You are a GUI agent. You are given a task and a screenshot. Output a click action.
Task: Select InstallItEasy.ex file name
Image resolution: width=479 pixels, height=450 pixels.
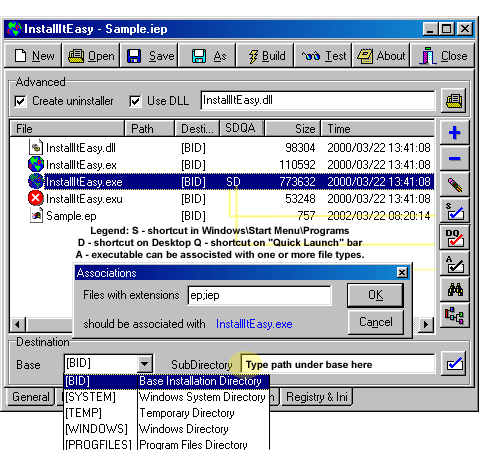(81, 165)
